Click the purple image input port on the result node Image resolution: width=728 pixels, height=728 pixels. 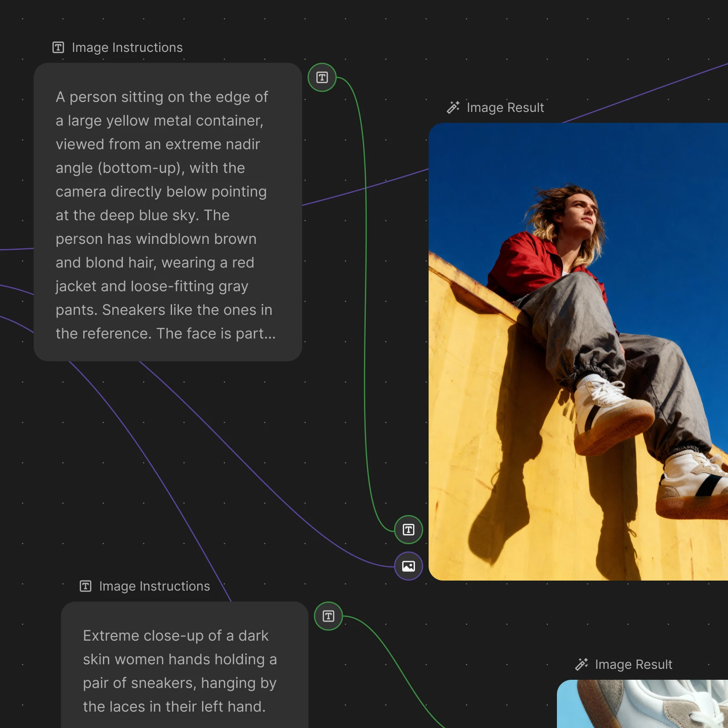(408, 566)
